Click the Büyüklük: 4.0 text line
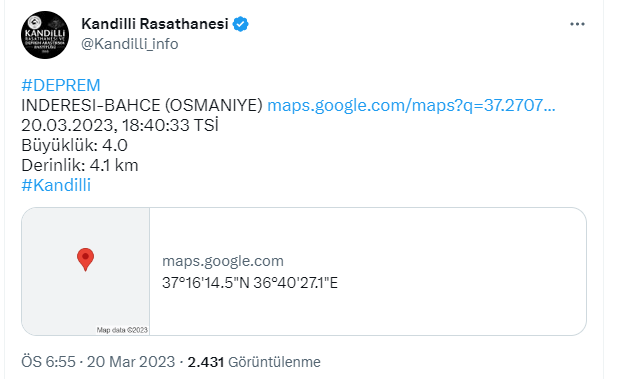The width and height of the screenshot is (622, 379). tap(75, 145)
